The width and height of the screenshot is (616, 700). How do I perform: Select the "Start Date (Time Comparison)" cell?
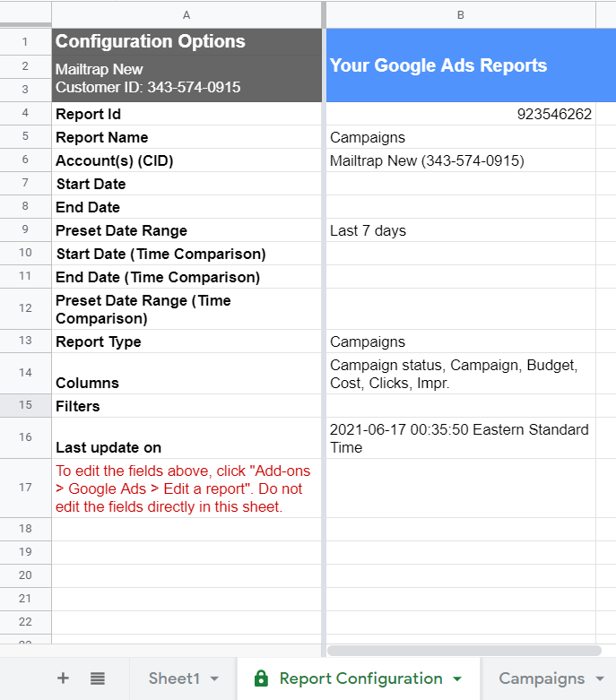(187, 254)
